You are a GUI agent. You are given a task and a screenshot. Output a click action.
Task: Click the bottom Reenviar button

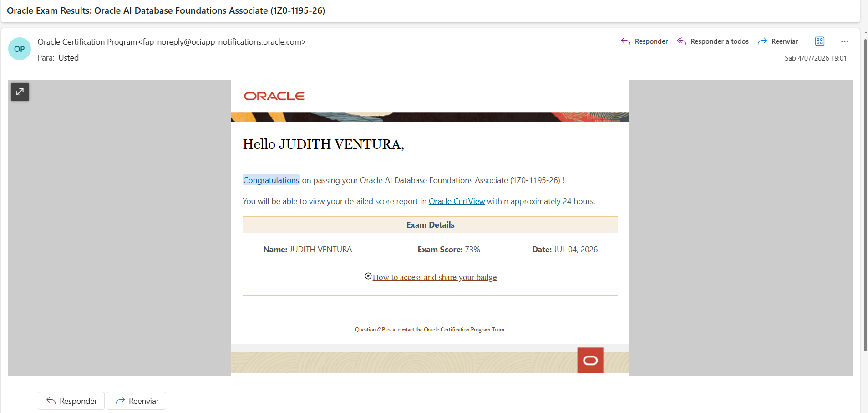(137, 401)
